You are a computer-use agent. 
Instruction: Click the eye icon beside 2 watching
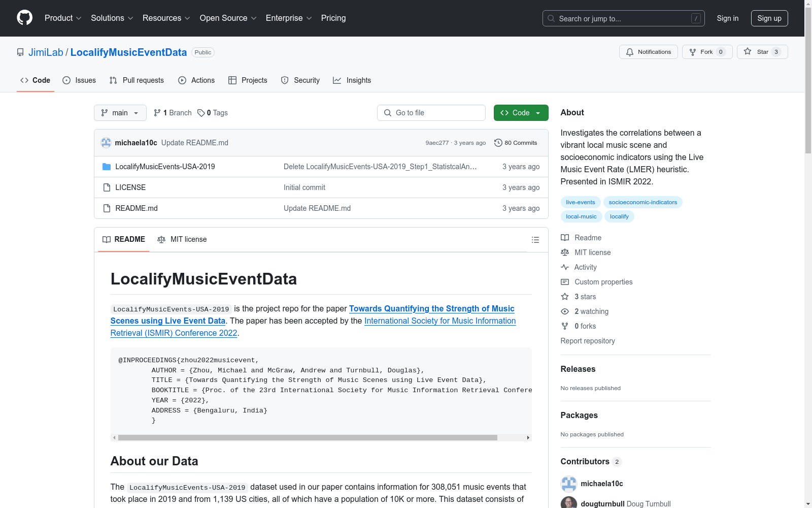point(565,311)
